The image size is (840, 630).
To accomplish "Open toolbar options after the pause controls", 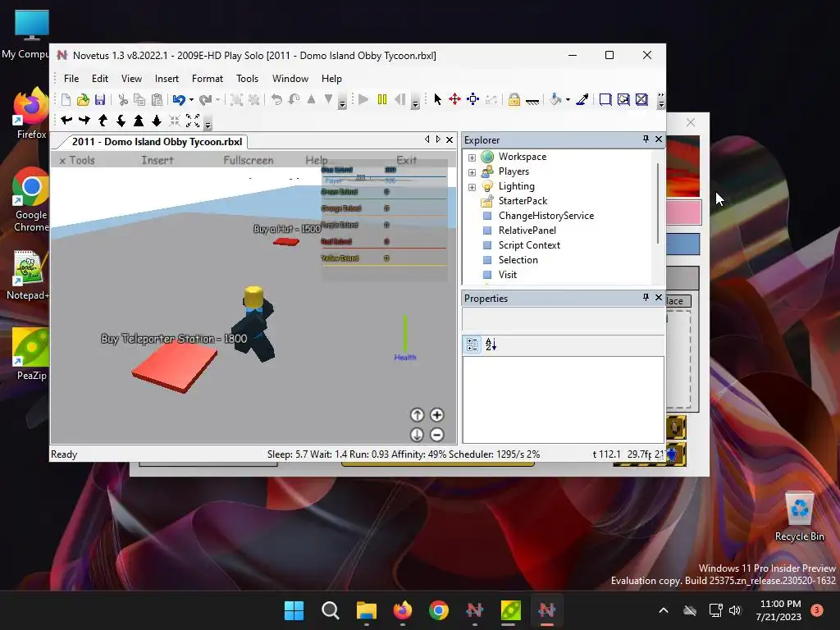I will tap(415, 102).
